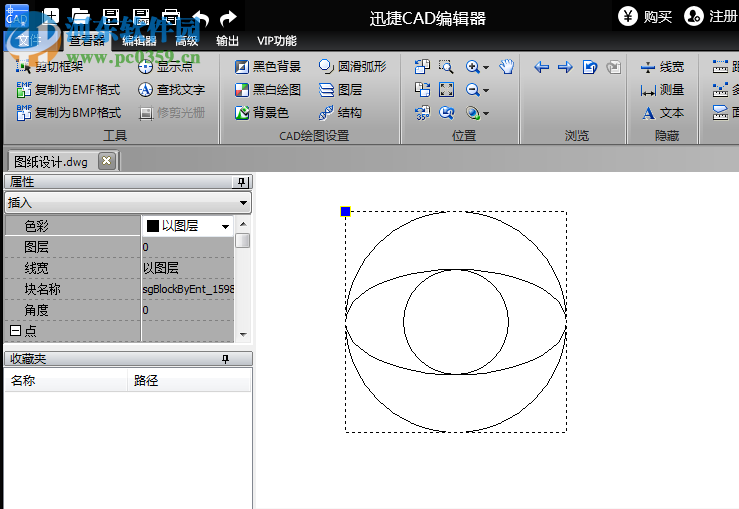Image resolution: width=739 pixels, height=509 pixels.
Task: Open the 色彩 color dropdown arrow
Action: click(x=225, y=227)
